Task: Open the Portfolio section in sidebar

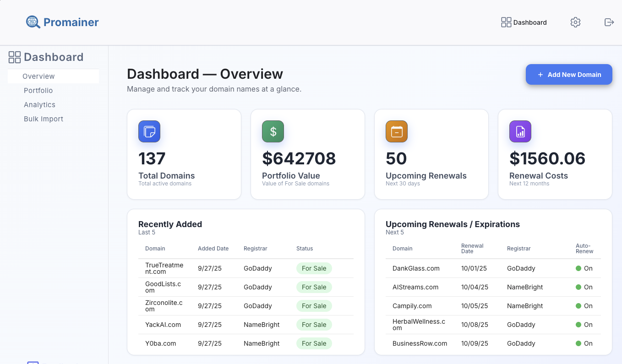Action: tap(38, 91)
